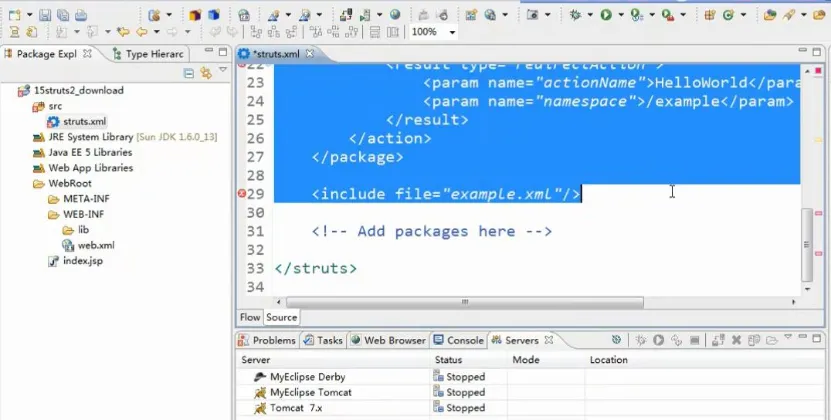Open the dropdown next to the New file icon
The image size is (831, 420).
pyautogui.click(x=29, y=15)
